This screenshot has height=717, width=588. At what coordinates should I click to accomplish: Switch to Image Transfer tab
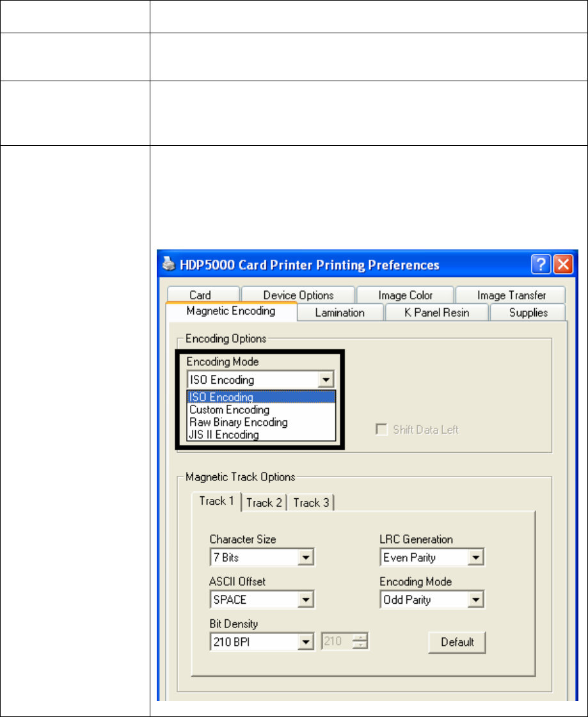point(511,295)
